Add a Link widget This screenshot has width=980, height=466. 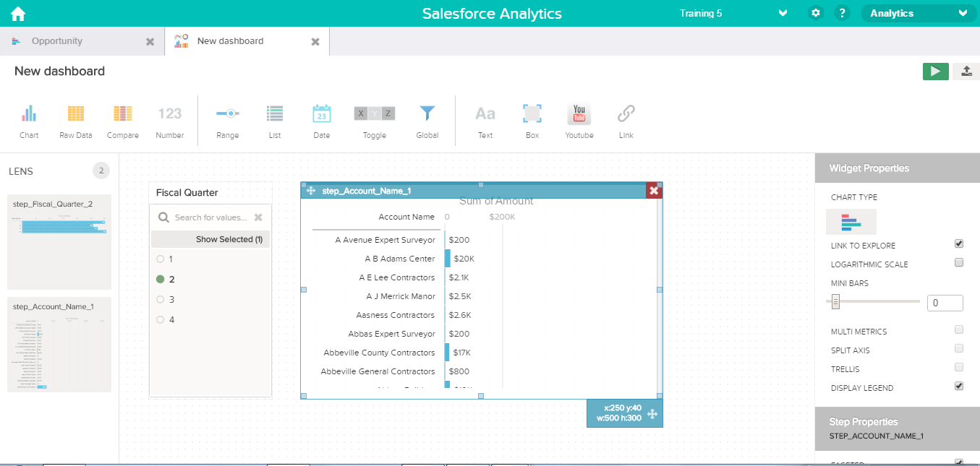(626, 121)
